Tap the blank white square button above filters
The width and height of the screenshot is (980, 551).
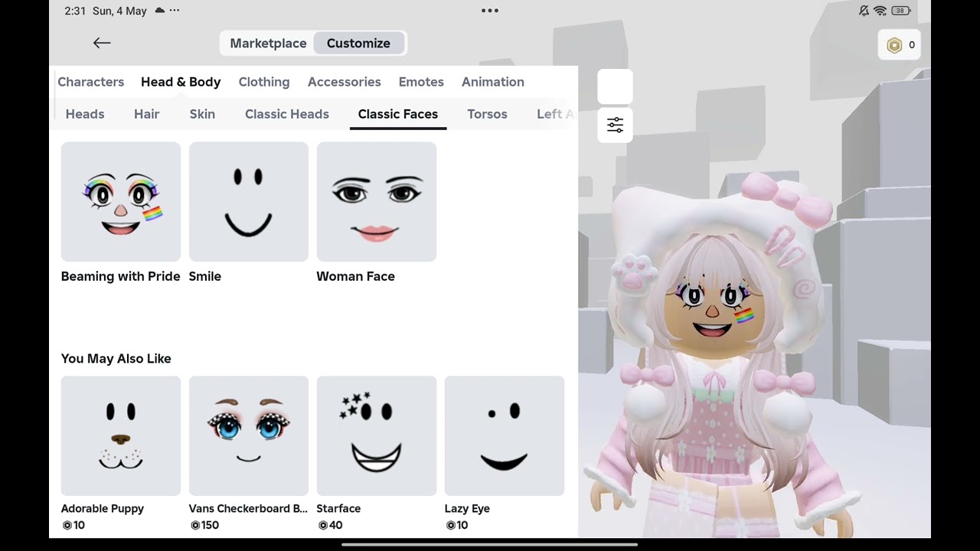pos(615,86)
